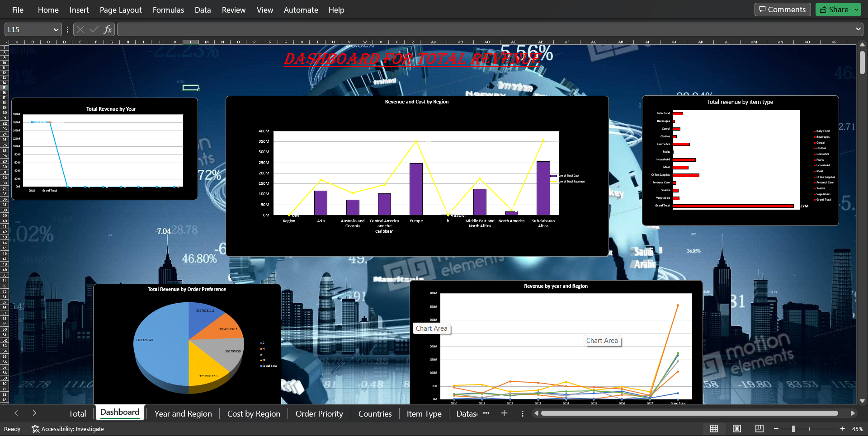Click the Insert Function fx icon
The height and width of the screenshot is (436, 868).
tap(108, 29)
